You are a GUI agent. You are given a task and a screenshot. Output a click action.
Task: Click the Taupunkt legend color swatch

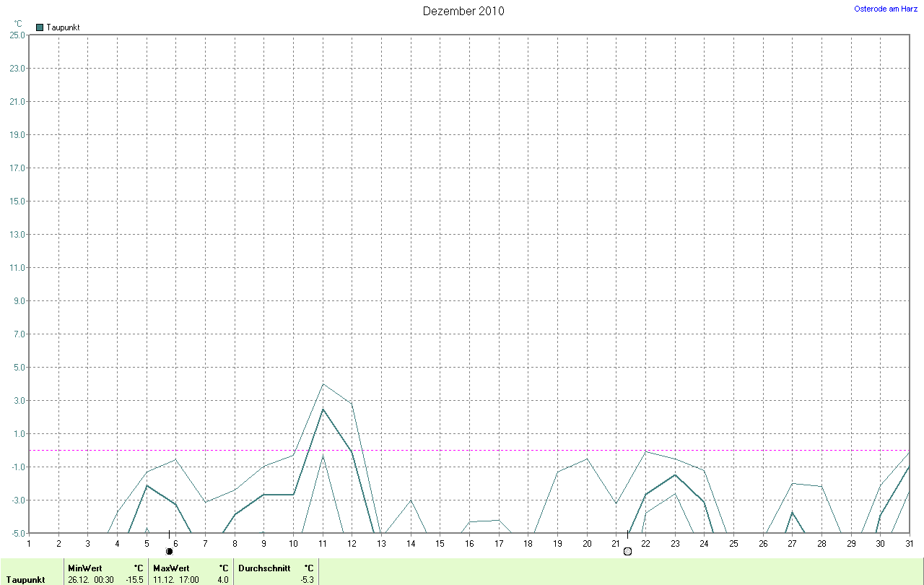[x=40, y=27]
